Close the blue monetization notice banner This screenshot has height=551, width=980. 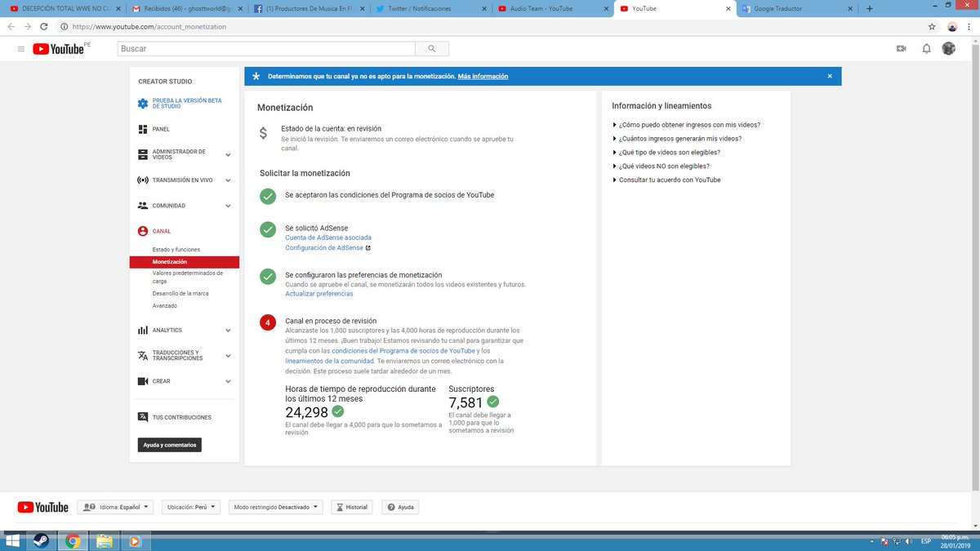[830, 76]
